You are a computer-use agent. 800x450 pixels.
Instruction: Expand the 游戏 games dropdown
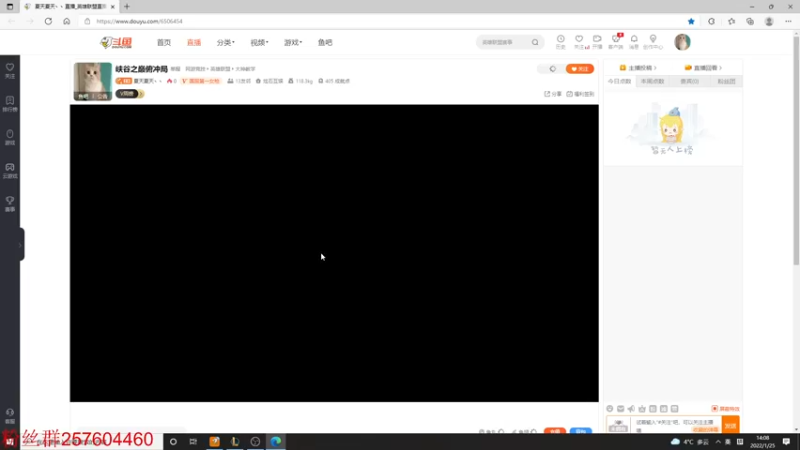point(293,42)
